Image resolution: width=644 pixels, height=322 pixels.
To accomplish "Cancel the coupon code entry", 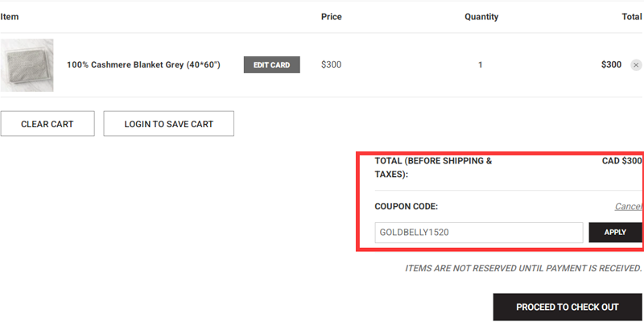I will [x=628, y=207].
